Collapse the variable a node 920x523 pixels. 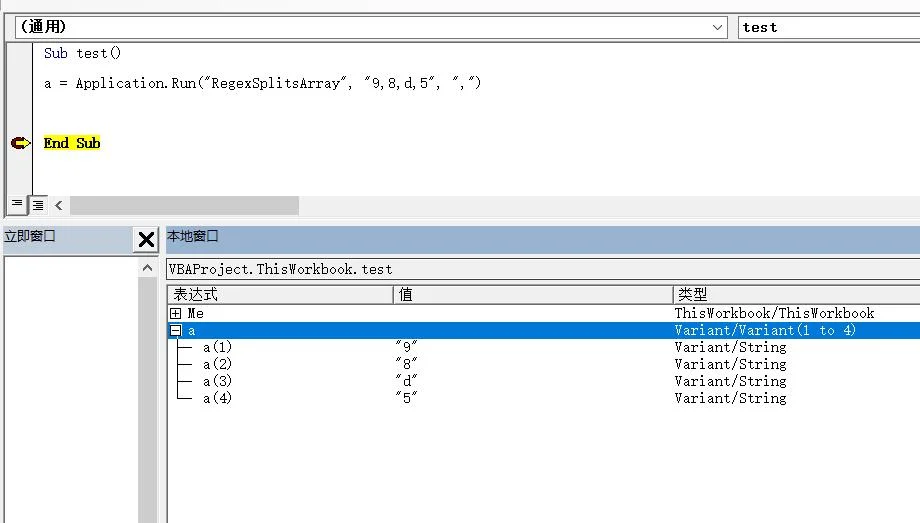(175, 330)
